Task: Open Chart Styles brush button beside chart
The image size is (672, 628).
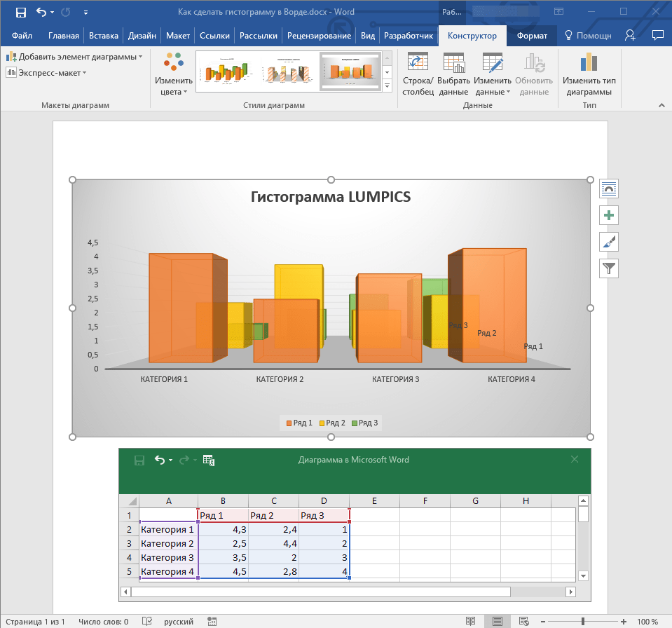Action: [x=609, y=242]
